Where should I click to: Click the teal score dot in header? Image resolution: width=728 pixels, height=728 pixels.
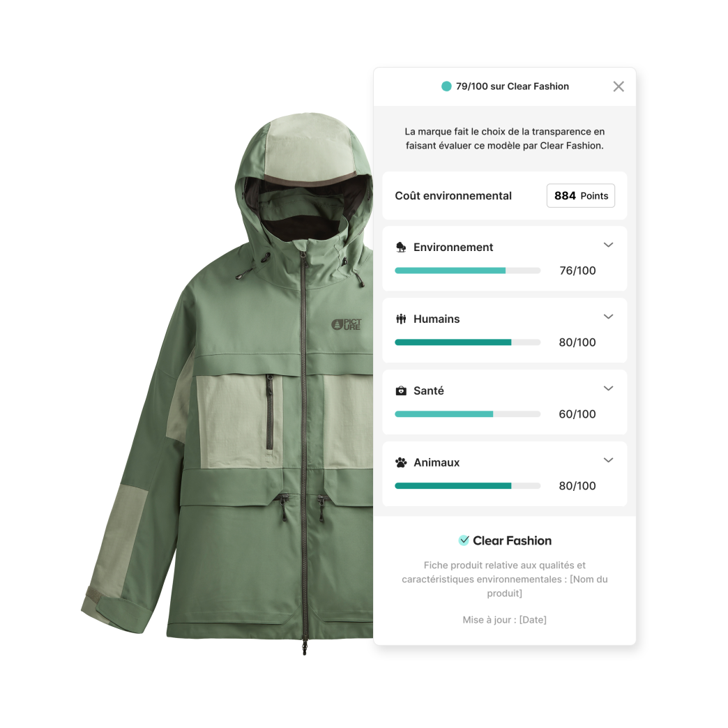[x=446, y=86]
